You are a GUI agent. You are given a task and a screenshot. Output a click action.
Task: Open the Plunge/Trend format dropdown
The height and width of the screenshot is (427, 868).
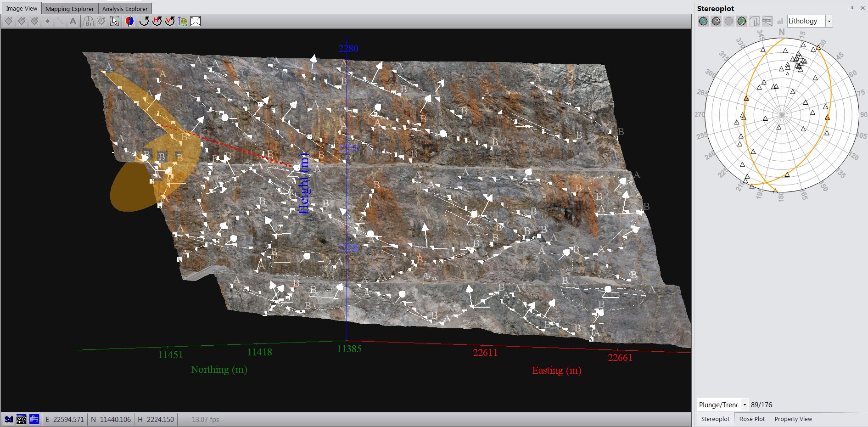click(x=745, y=405)
